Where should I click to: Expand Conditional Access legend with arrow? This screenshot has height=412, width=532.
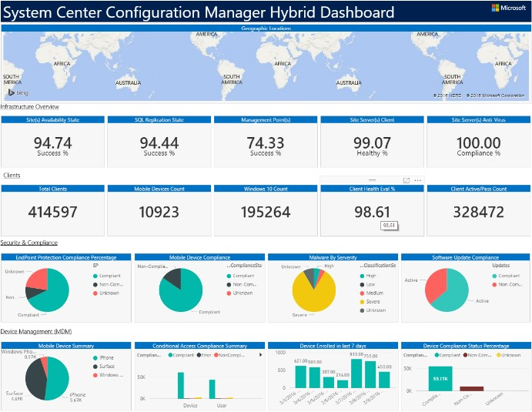pyautogui.click(x=260, y=355)
